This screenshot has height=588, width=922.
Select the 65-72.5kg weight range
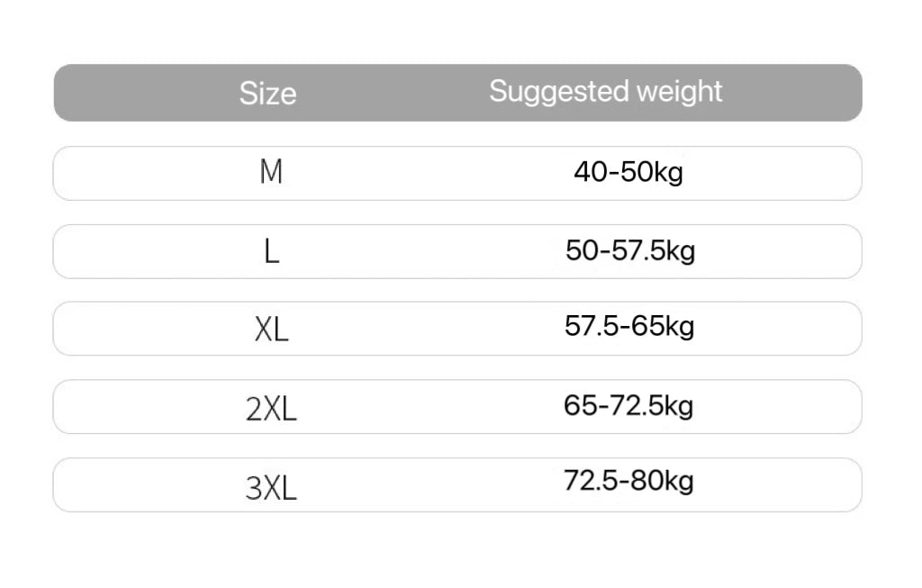628,405
